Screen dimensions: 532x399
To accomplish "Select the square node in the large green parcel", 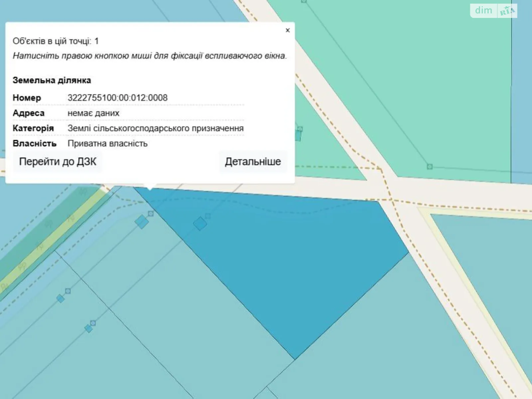I will (429, 166).
